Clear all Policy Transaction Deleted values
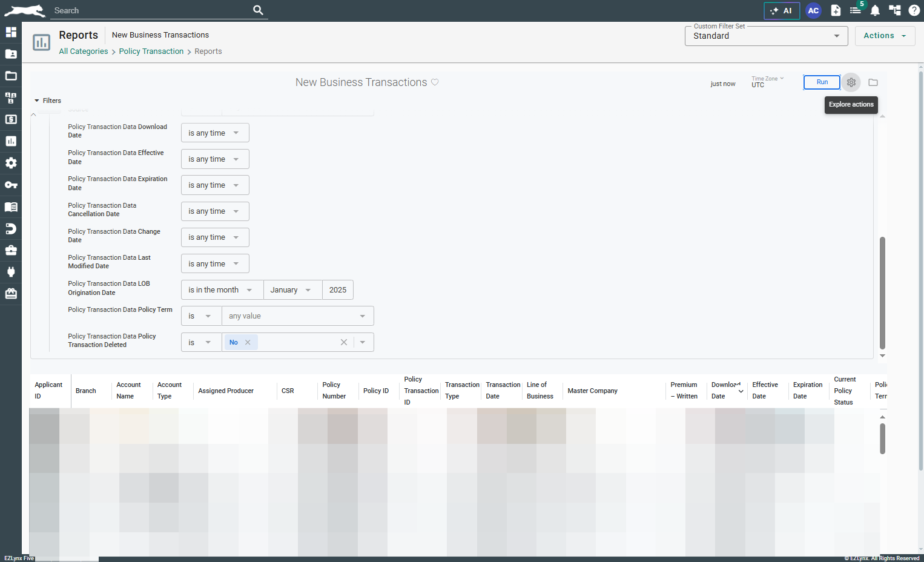The width and height of the screenshot is (924, 562). 344,343
